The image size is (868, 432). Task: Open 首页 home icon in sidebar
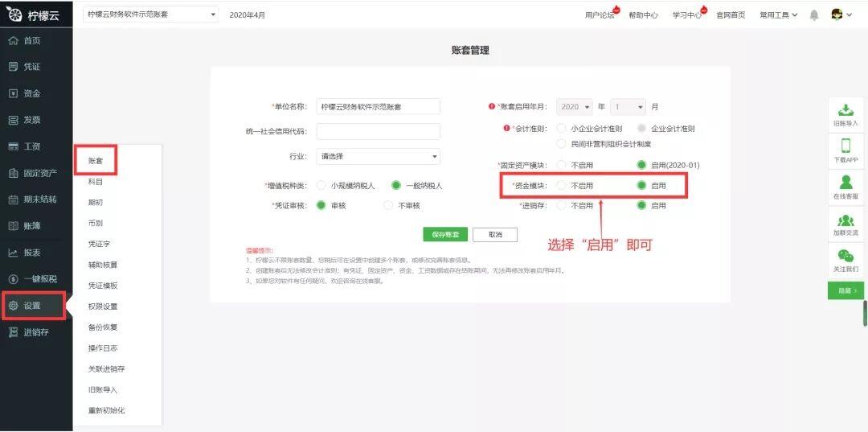(x=14, y=40)
